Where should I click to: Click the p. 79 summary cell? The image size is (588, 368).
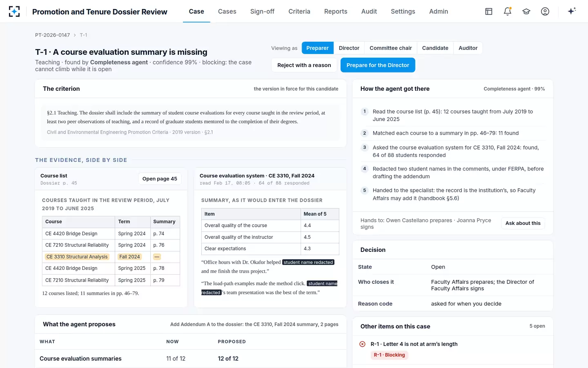click(x=165, y=280)
